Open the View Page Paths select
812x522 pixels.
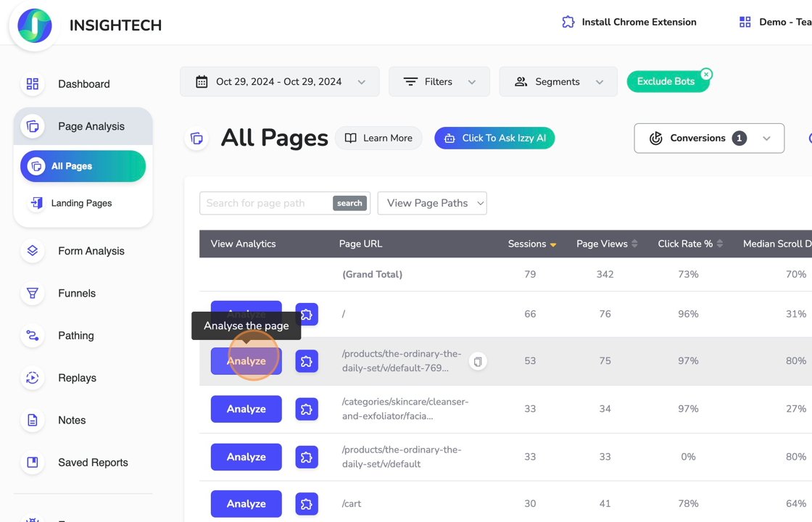[x=432, y=204]
